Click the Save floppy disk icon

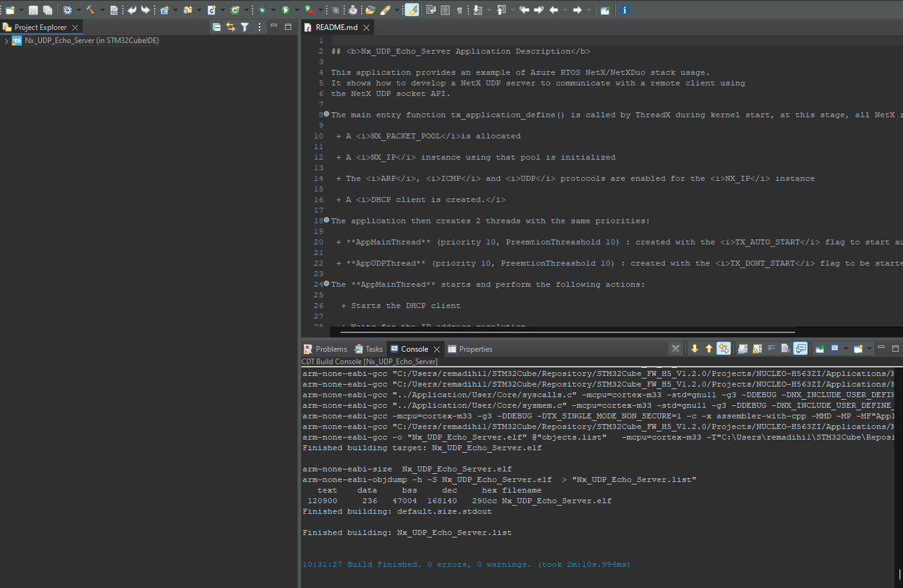click(33, 10)
